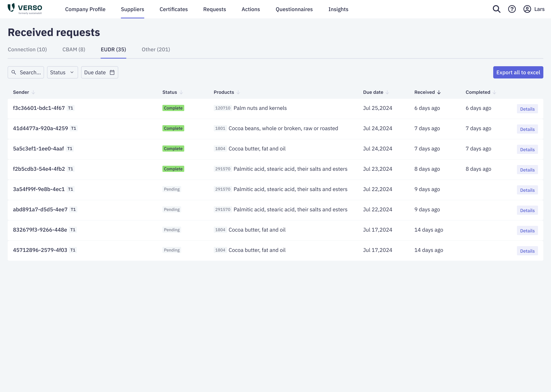Click Sender column header

tap(21, 92)
